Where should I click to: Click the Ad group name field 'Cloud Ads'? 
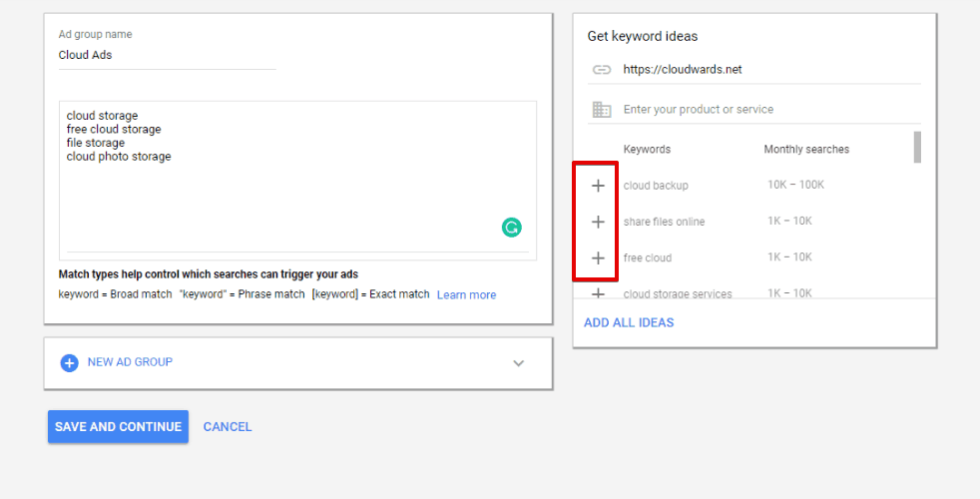click(x=167, y=55)
